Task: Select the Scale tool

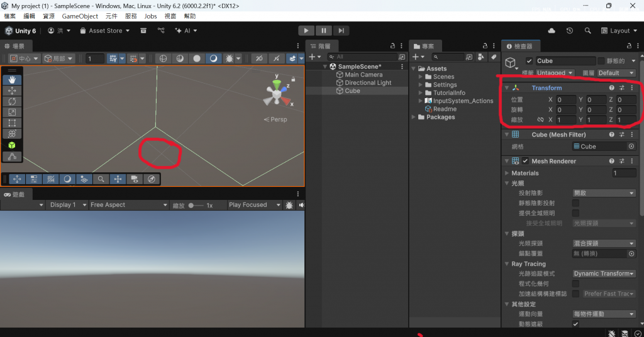Action: coord(12,112)
